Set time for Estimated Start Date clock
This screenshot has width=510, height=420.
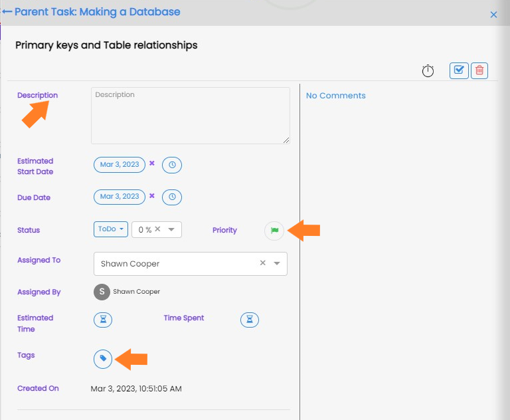click(x=172, y=165)
